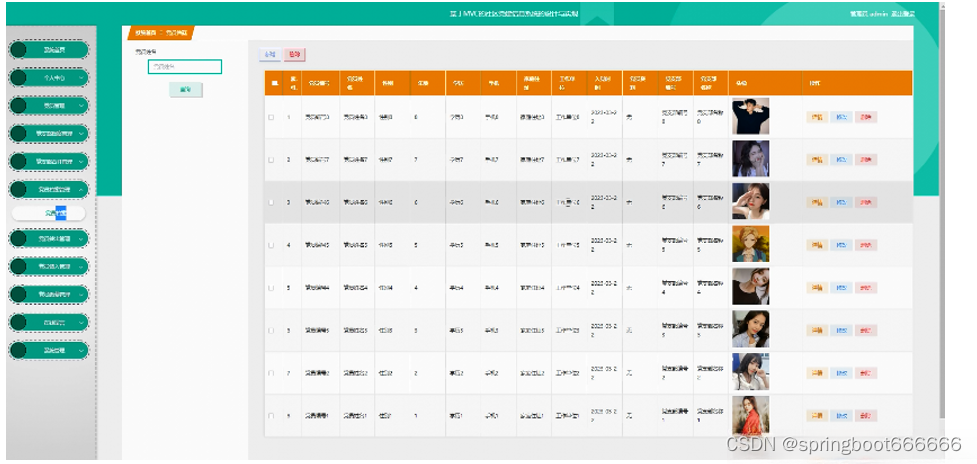Click the logout link in top-right header

903,14
